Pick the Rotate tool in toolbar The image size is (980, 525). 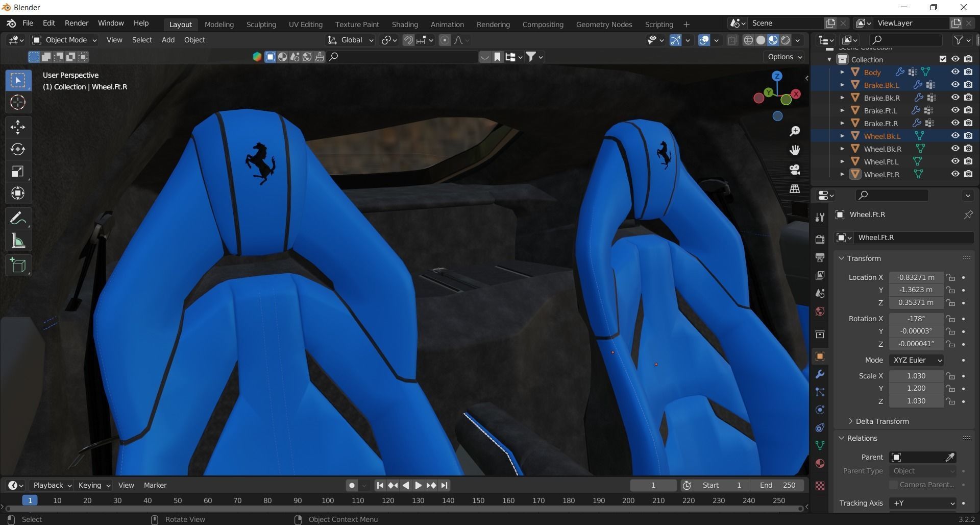point(18,149)
